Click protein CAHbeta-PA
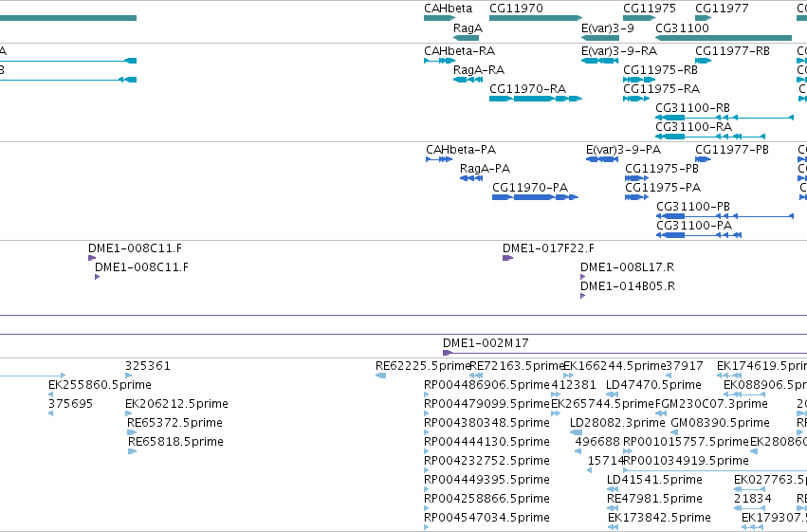The width and height of the screenshot is (807, 532). [439, 159]
